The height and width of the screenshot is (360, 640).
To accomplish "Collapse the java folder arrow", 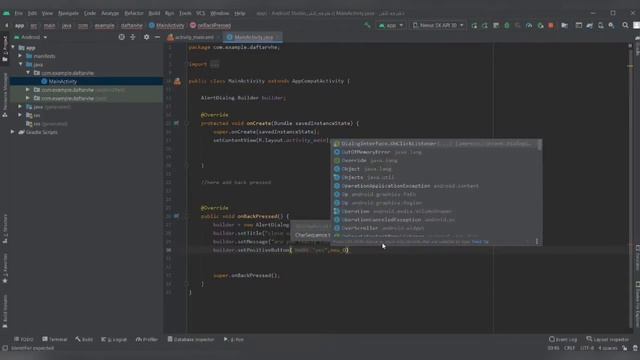I will [20, 64].
